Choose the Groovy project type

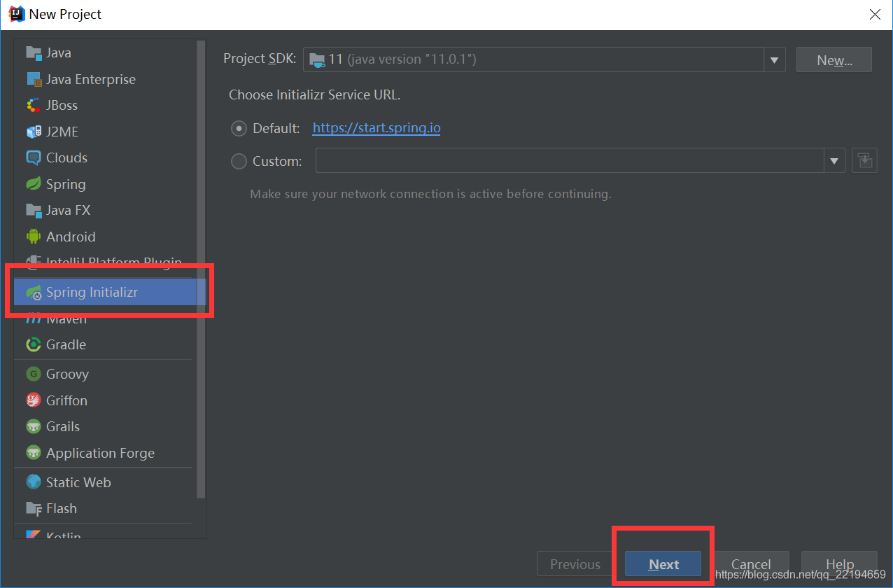click(105, 374)
